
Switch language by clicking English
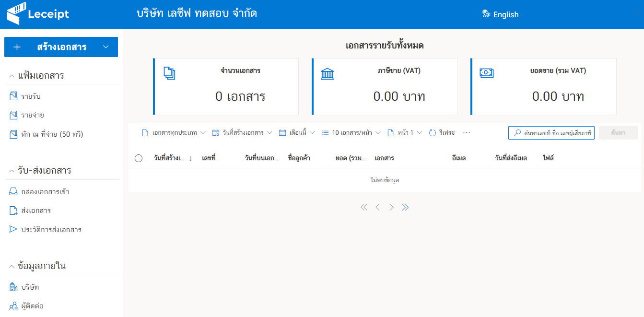[x=506, y=14]
